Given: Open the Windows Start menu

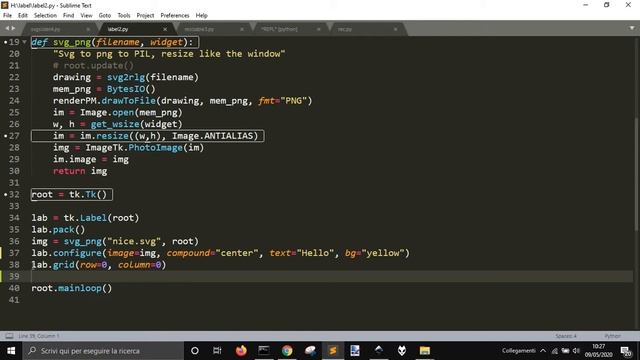Looking at the screenshot, I should (11, 351).
